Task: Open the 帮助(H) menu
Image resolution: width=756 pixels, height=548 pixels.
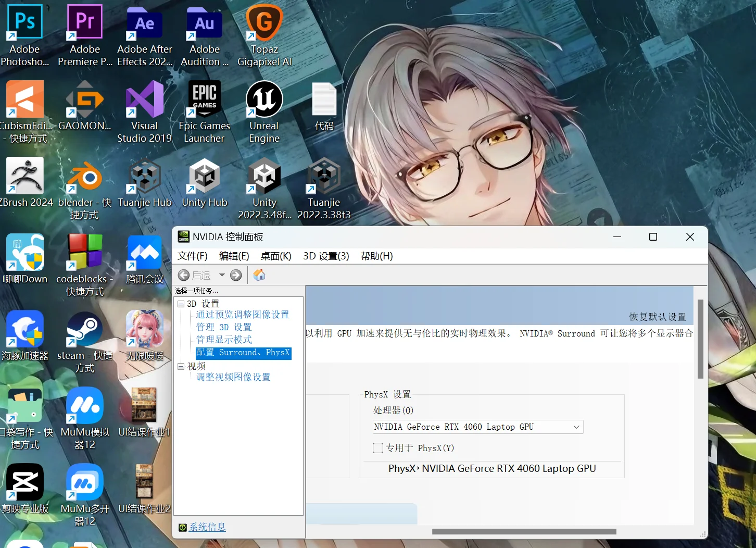Action: point(377,256)
